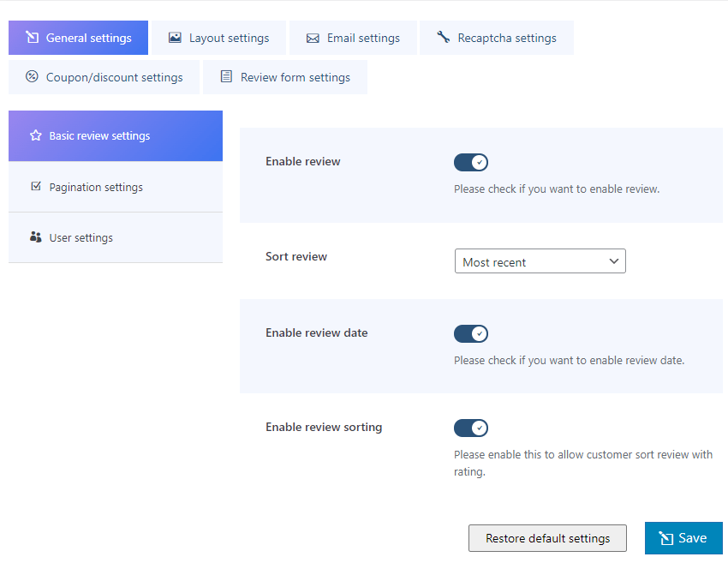This screenshot has height=563, width=728.
Task: Click the 'Enable review' label
Action: 302,162
